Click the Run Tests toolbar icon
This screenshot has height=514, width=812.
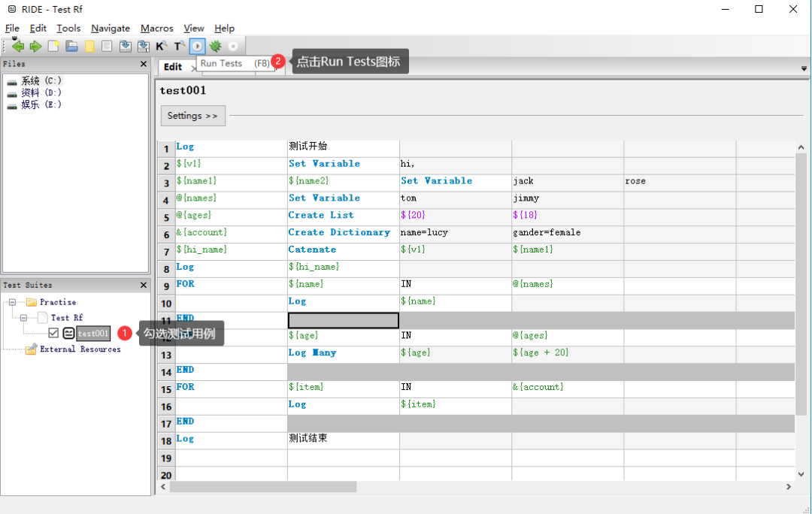coord(197,46)
